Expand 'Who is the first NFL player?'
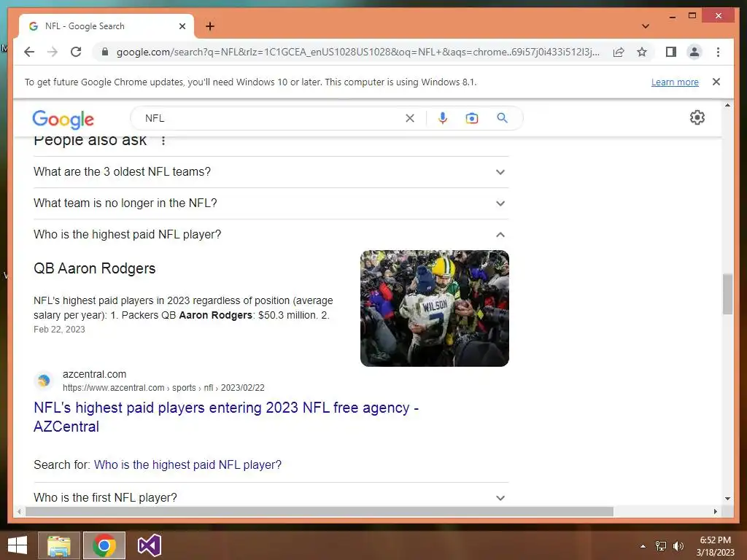This screenshot has width=747, height=560. pos(271,497)
